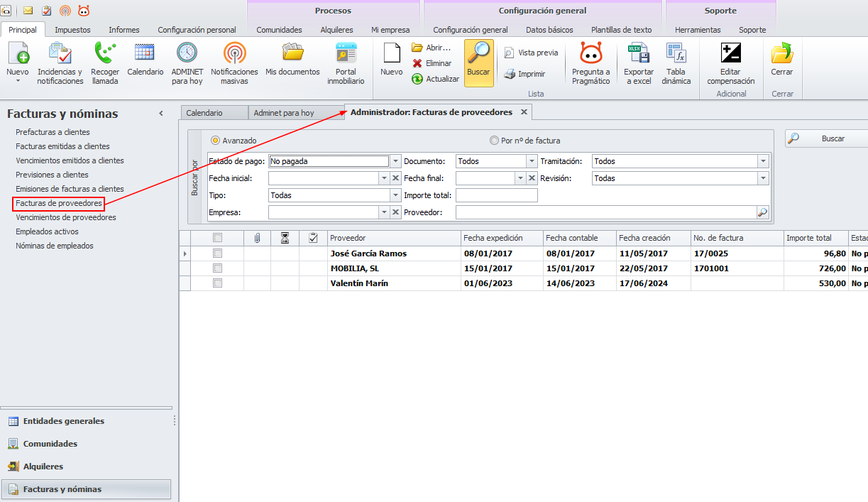Click the Importe total input field
868x502 pixels.
496,195
